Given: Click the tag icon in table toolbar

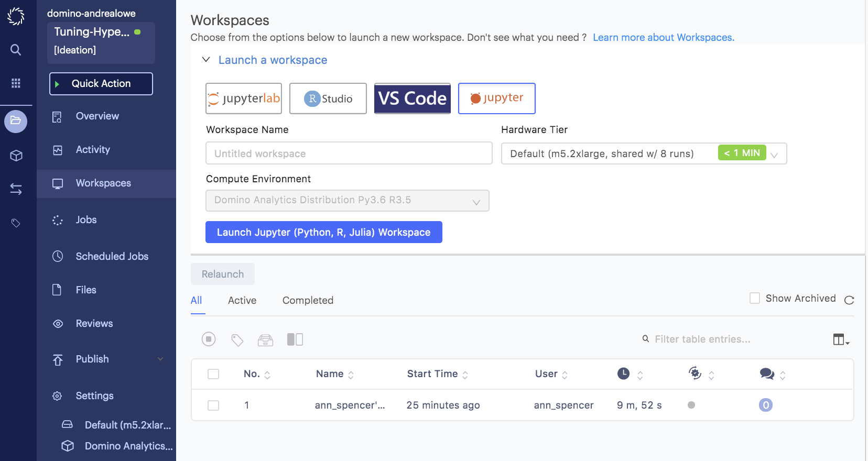Looking at the screenshot, I should point(237,340).
